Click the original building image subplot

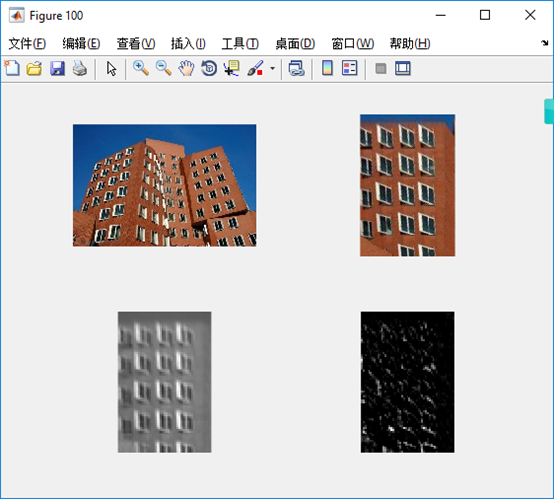click(x=165, y=185)
